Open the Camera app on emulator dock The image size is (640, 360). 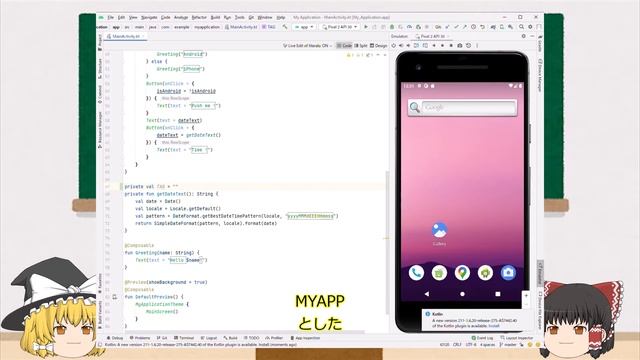tap(508, 273)
